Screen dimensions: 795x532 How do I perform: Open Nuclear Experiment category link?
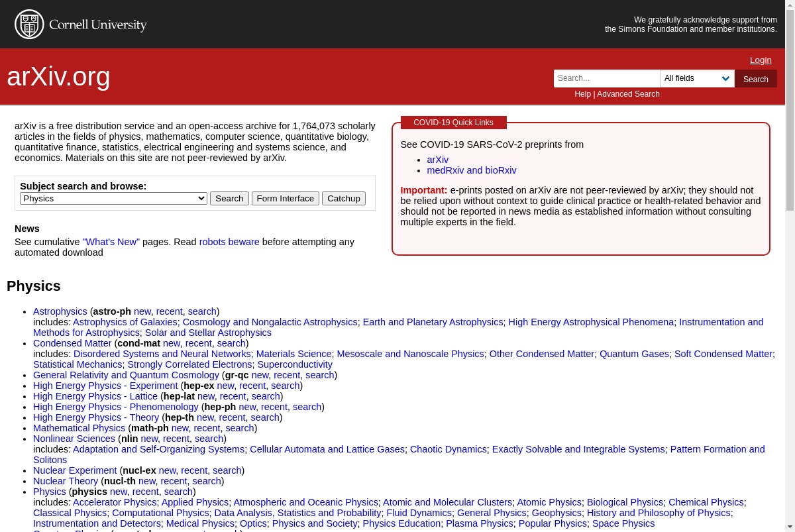tap(75, 470)
